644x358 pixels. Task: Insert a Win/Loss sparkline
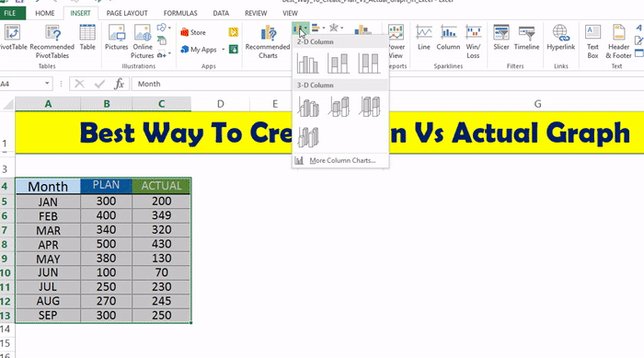[473, 41]
